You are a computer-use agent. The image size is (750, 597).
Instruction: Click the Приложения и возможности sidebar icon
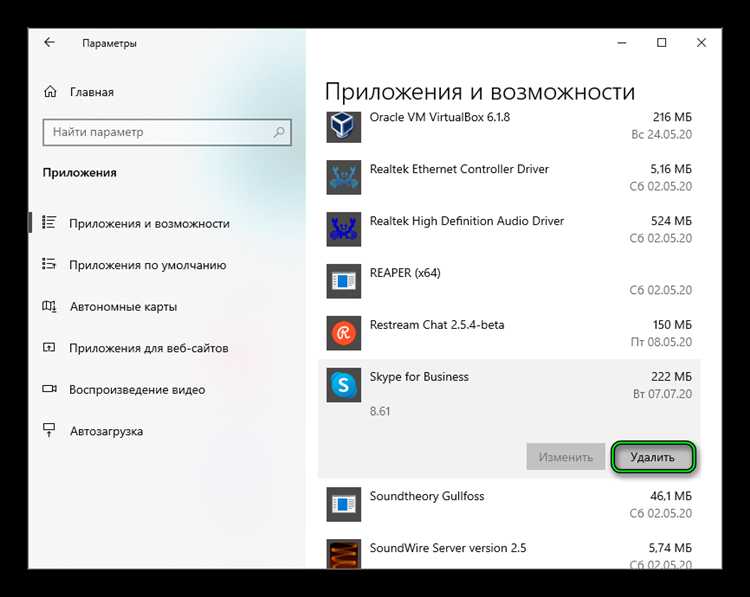[x=49, y=222]
